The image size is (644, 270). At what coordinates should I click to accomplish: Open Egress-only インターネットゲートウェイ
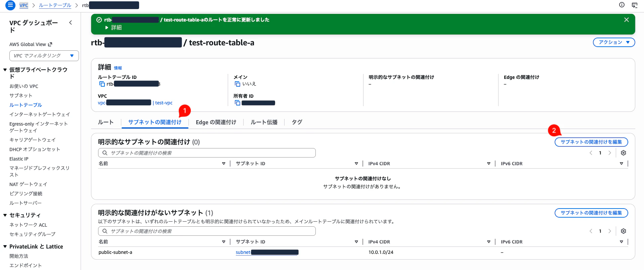click(x=39, y=127)
